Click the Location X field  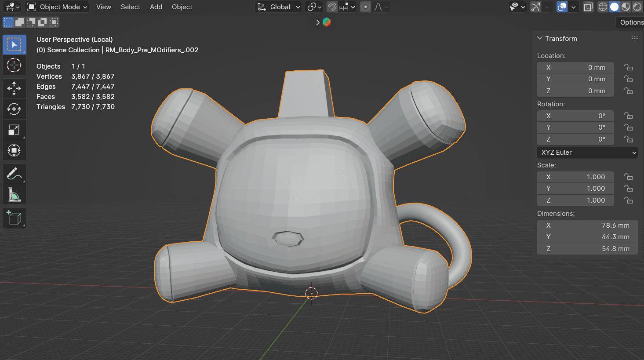[575, 68]
